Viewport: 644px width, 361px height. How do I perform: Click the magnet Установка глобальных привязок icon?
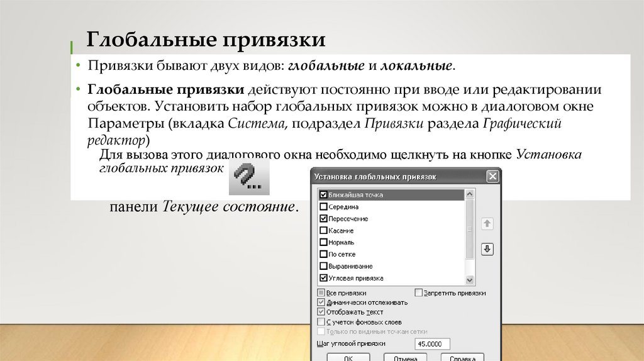coord(249,177)
